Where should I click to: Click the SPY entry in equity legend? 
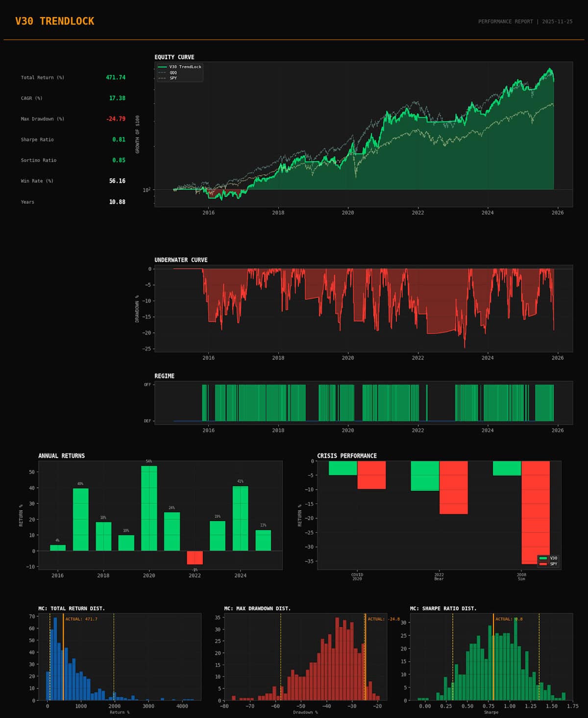173,78
